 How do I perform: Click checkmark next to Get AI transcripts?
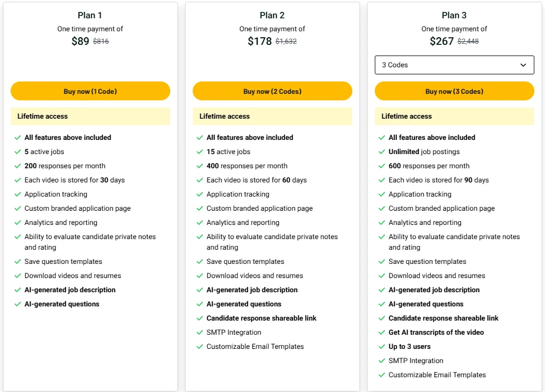pos(382,332)
